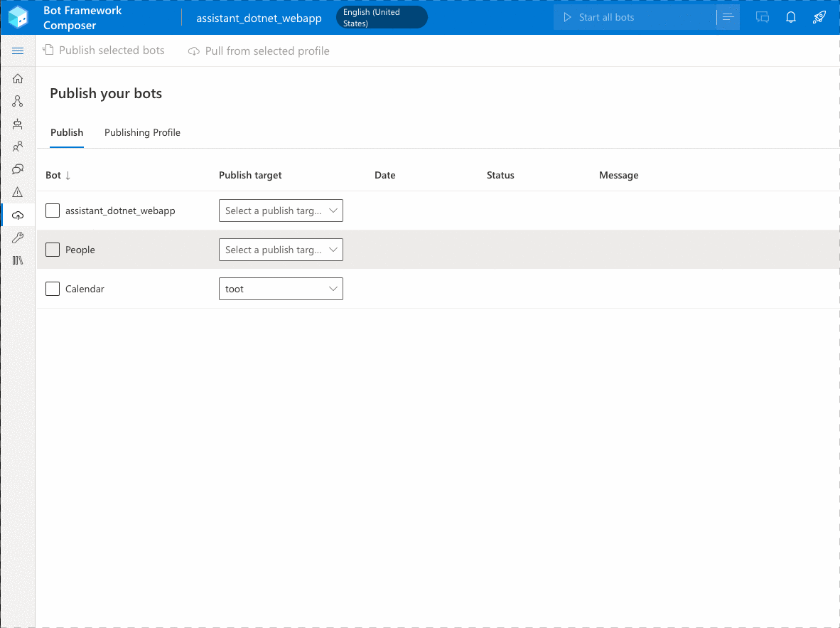Select the People row label

80,250
